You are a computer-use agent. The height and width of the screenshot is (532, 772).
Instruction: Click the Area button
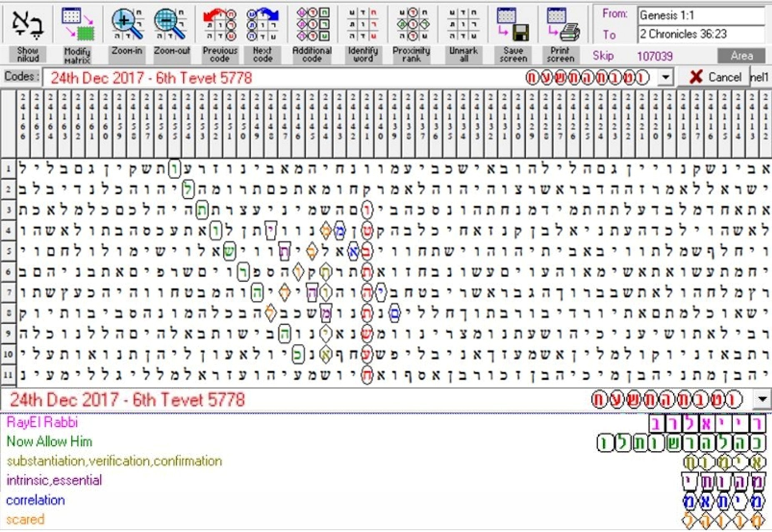pos(741,55)
